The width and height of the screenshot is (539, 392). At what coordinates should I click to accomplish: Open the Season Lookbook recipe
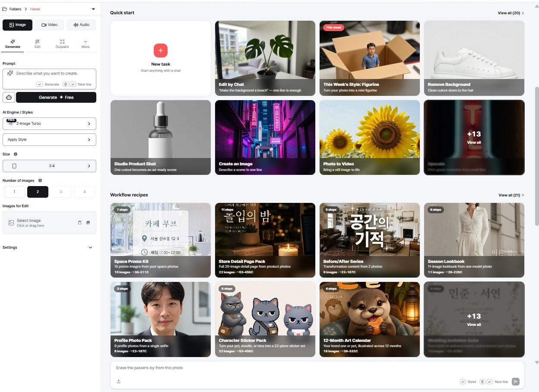[x=474, y=240]
